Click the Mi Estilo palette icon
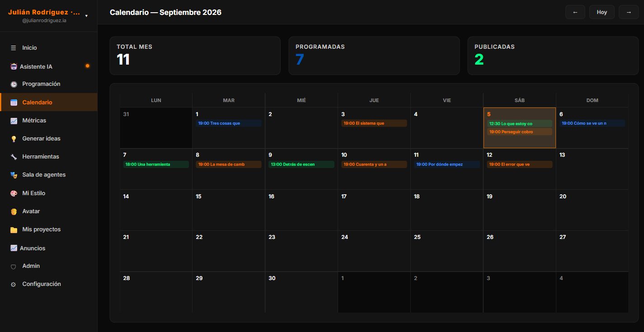Screen dimensions: 644x332 coord(14,193)
